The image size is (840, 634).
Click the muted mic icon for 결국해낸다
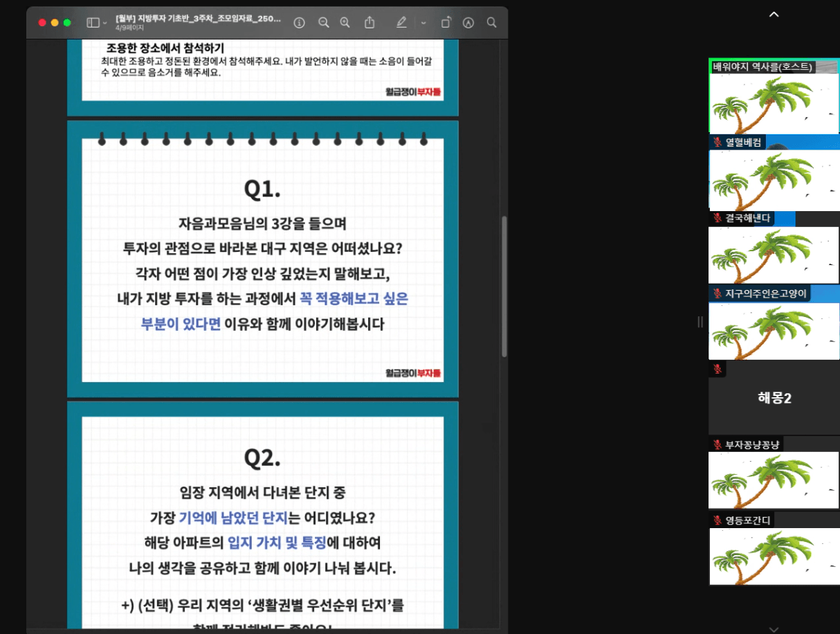(x=718, y=218)
